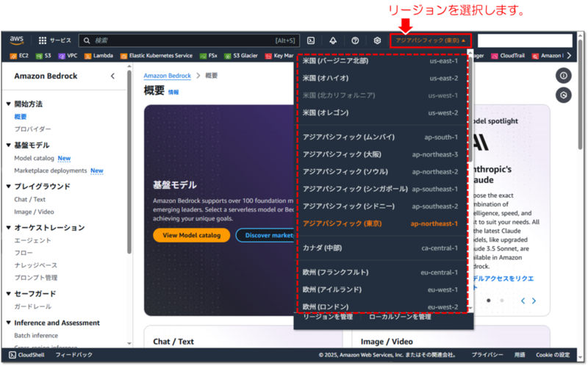Click the region dropdown list scrollbar
Screen dimensions: 588x366
click(x=470, y=109)
